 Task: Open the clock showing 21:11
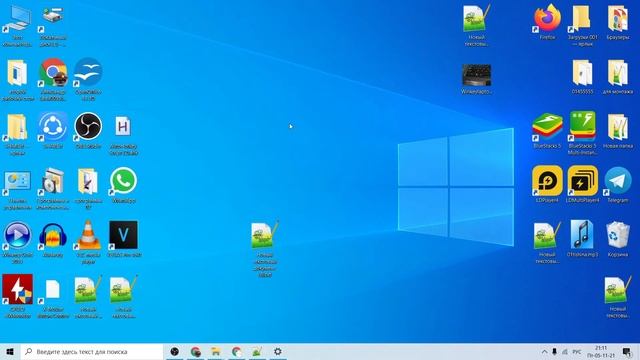coord(601,351)
